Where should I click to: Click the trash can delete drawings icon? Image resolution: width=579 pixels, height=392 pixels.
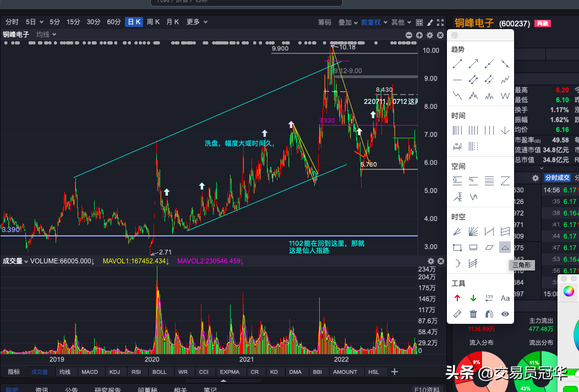point(473,314)
